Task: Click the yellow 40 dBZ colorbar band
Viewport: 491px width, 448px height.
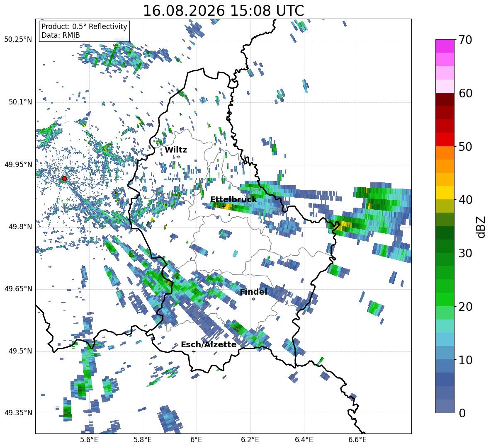Action: pyautogui.click(x=445, y=193)
